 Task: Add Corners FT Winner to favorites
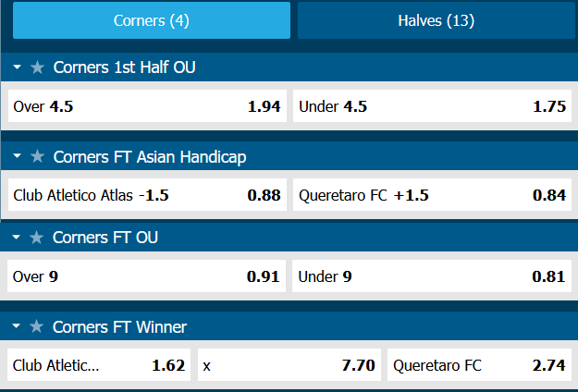click(x=37, y=327)
